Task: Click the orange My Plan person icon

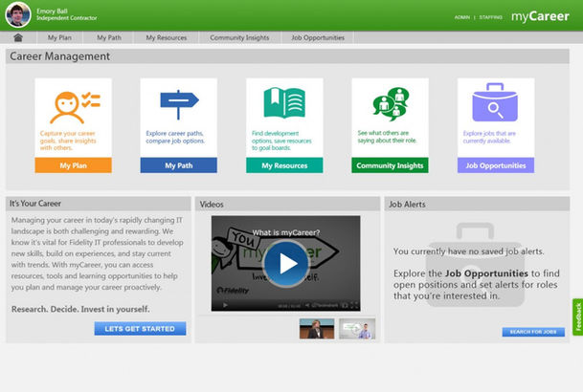Action: coord(75,107)
